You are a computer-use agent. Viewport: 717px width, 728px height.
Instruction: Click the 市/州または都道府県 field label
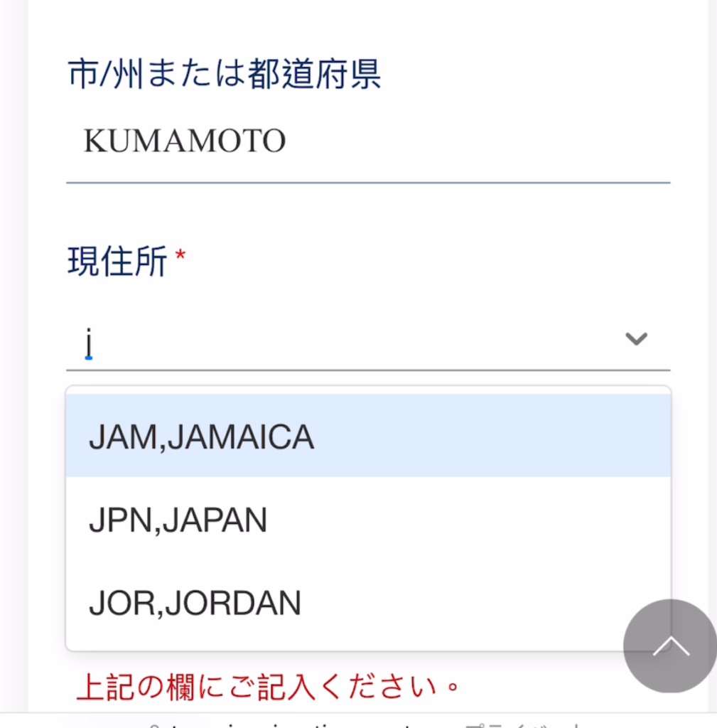tap(225, 74)
